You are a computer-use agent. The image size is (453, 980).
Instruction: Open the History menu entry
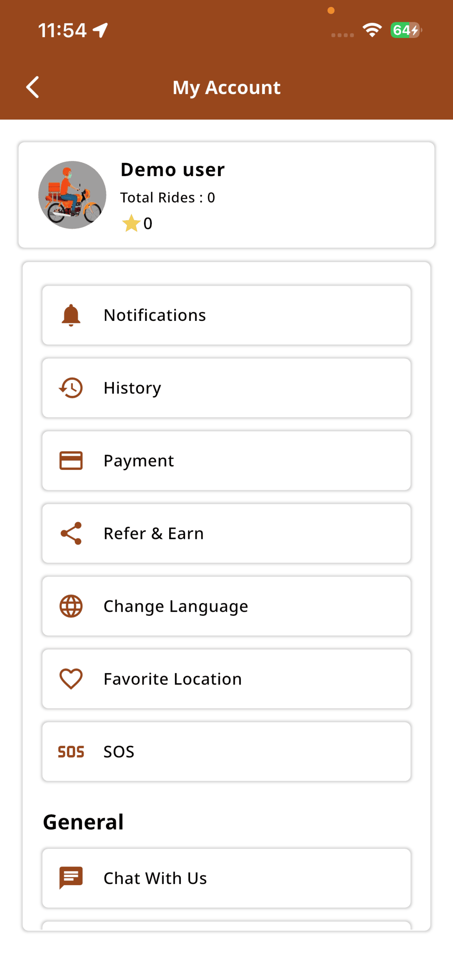point(226,388)
